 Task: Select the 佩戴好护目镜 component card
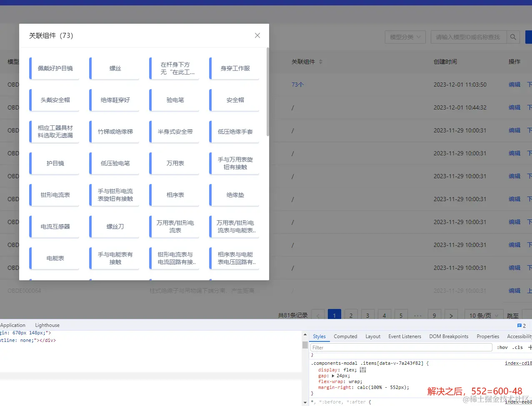tap(54, 68)
